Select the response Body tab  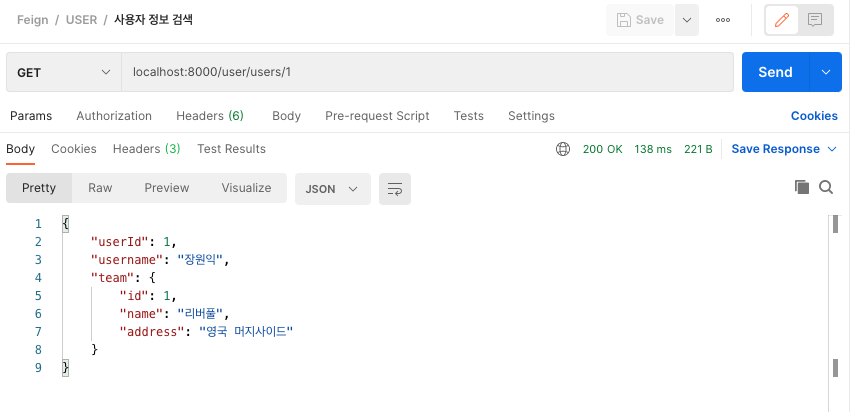[21, 149]
